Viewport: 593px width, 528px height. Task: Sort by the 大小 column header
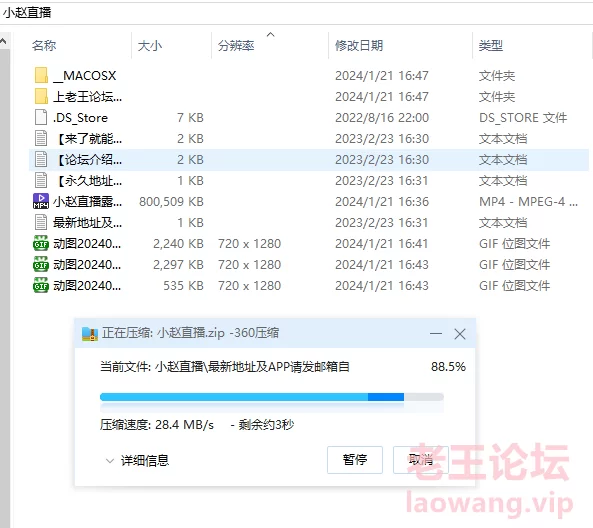(150, 46)
